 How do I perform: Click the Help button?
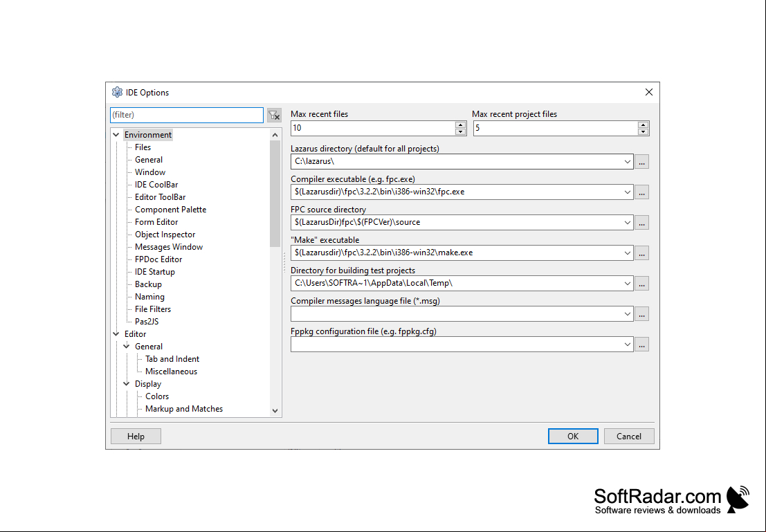[136, 437]
